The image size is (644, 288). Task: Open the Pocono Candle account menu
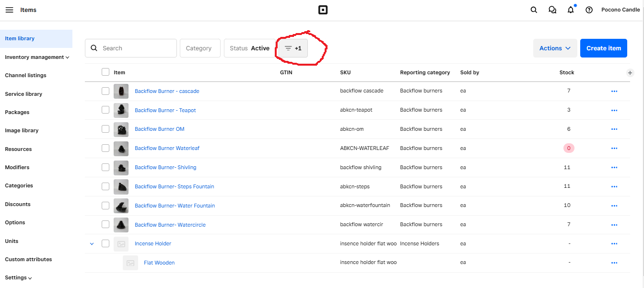click(x=621, y=10)
